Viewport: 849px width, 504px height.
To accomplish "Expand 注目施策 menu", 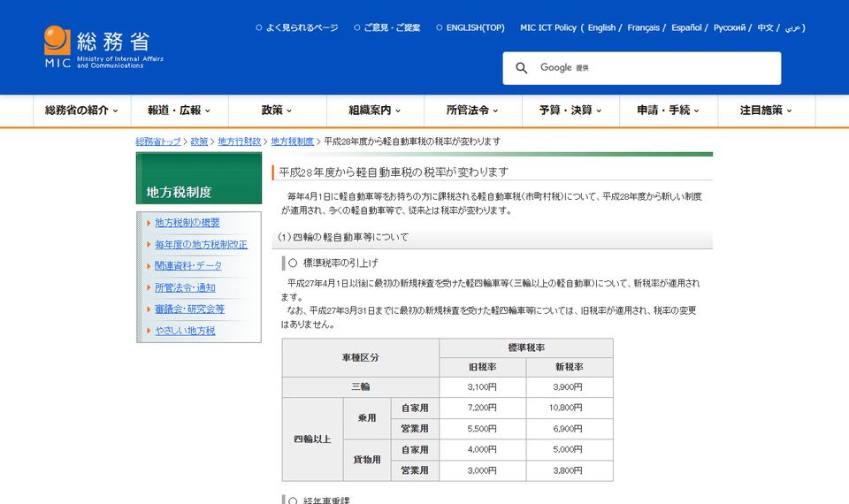I will (767, 111).
